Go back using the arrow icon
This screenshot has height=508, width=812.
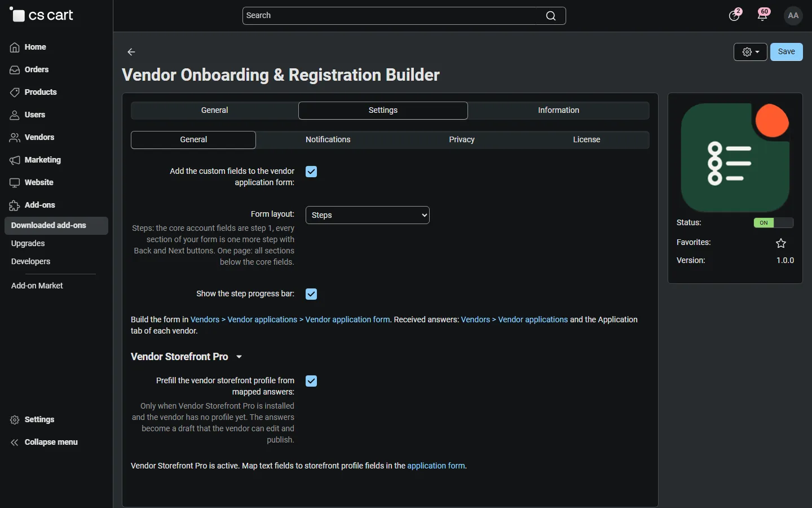131,52
